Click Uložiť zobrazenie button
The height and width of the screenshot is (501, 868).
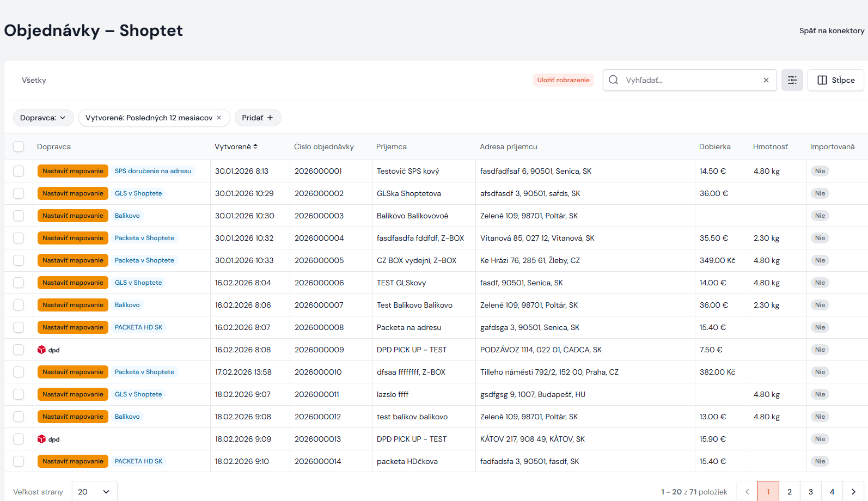[x=563, y=80]
